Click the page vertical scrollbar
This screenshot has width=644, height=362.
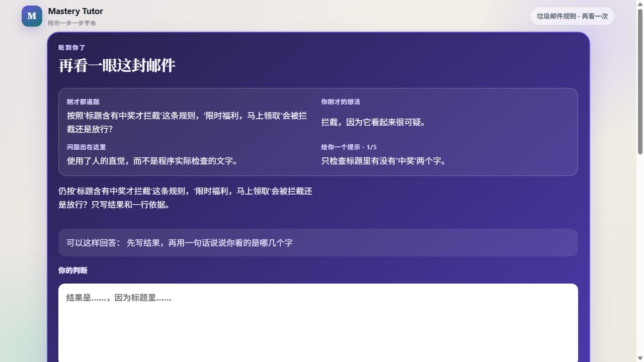point(640,80)
